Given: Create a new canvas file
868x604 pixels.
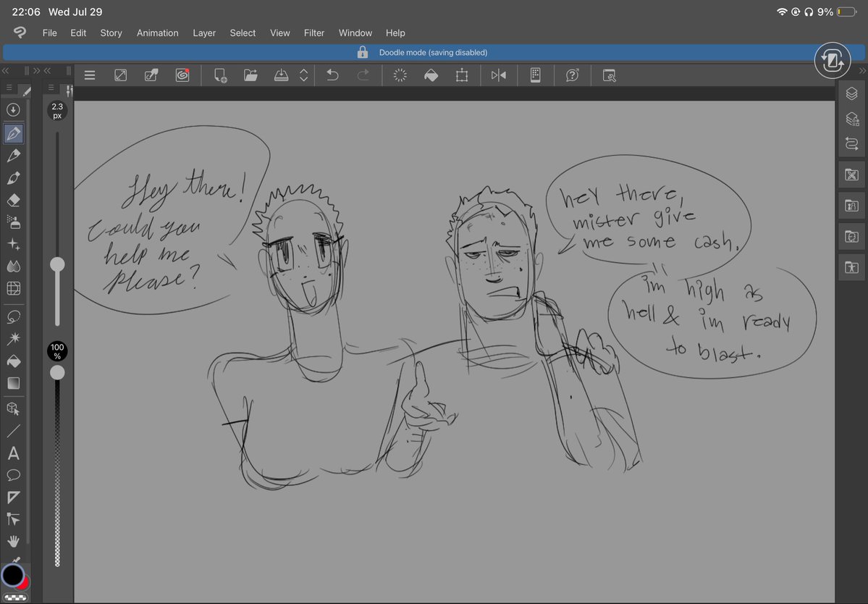Looking at the screenshot, I should tap(220, 75).
